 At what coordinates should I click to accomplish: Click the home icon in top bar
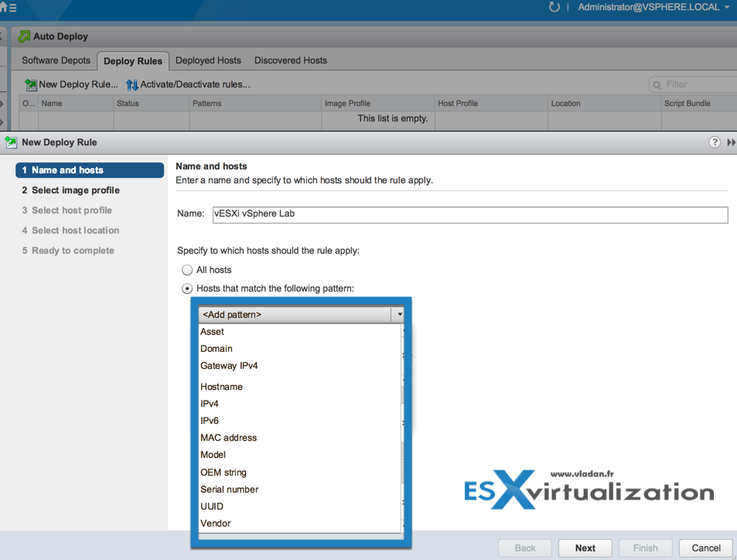click(3, 7)
